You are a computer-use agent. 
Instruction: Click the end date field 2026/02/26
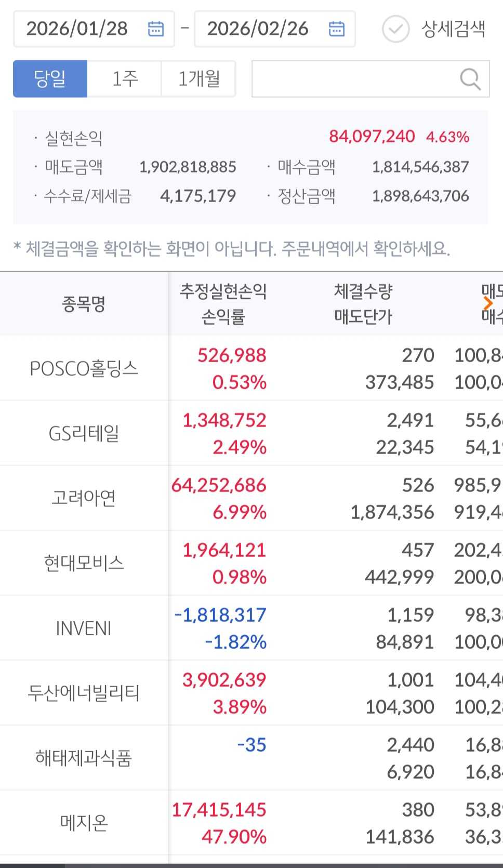click(258, 29)
